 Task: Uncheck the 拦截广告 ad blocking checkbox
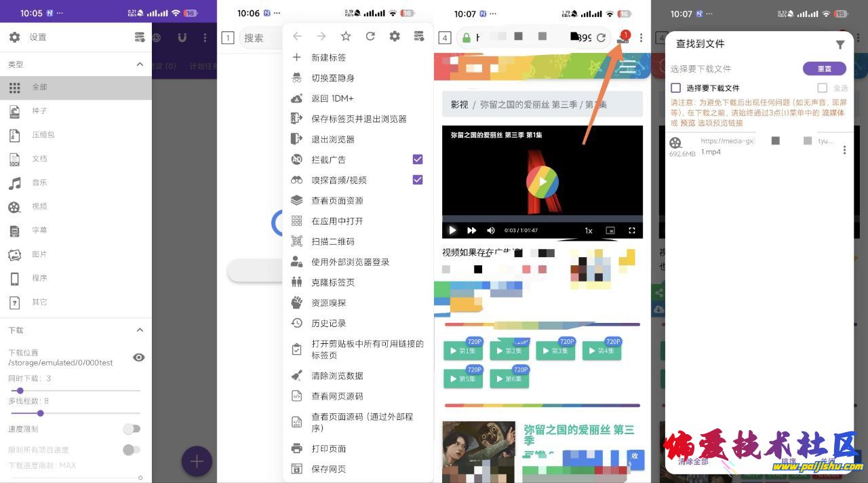point(418,159)
